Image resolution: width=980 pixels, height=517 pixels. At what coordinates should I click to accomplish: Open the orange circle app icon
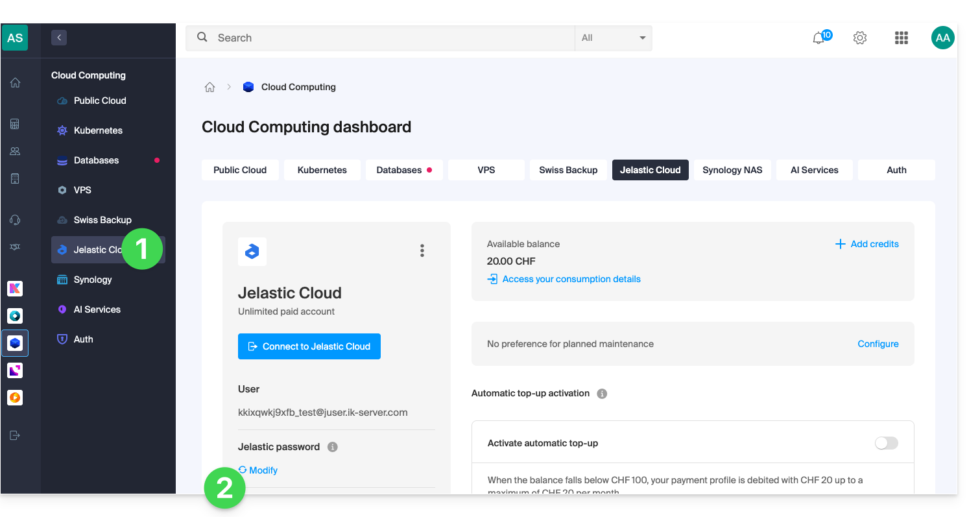click(15, 398)
